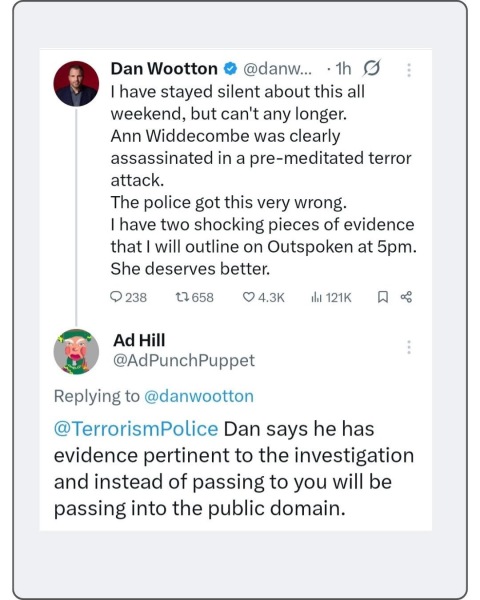480x600 pixels.
Task: Open Dan Wootton's profile picture
Action: (76, 83)
